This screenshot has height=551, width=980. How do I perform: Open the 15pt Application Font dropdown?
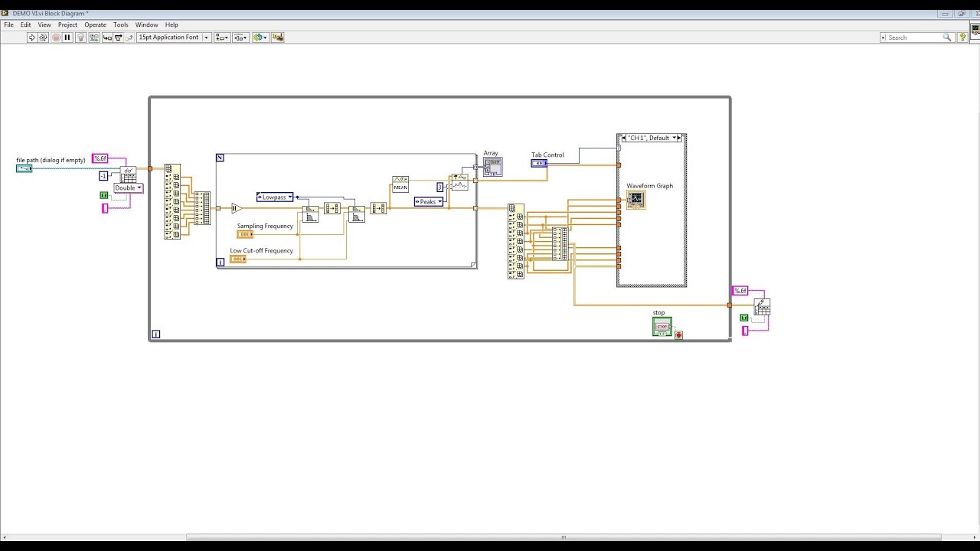(175, 37)
